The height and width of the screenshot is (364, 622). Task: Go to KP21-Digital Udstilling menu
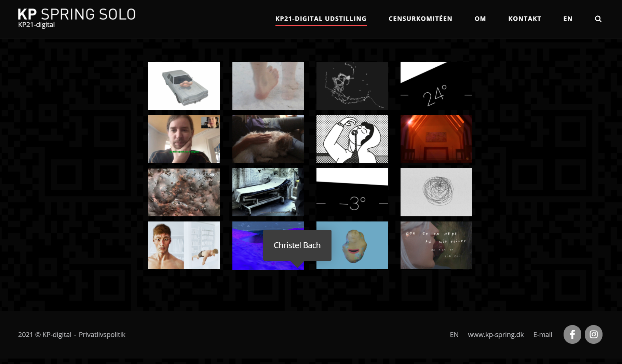pos(321,19)
